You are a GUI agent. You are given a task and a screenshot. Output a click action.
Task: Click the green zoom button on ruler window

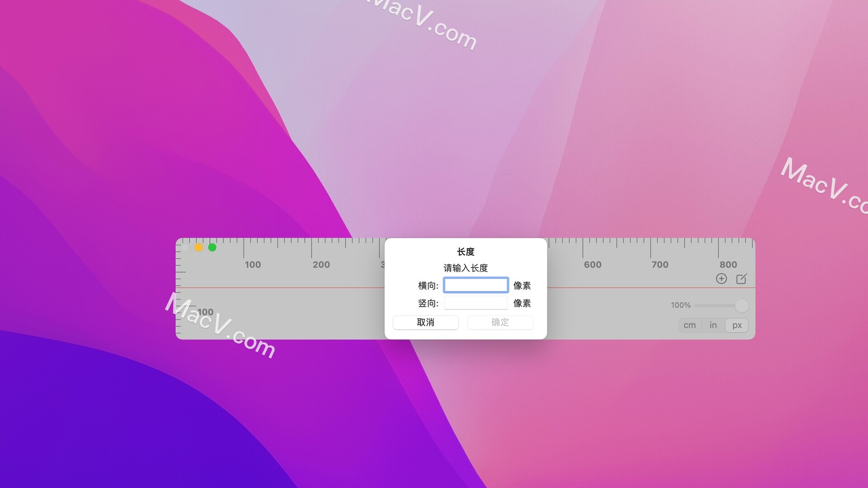click(x=212, y=248)
